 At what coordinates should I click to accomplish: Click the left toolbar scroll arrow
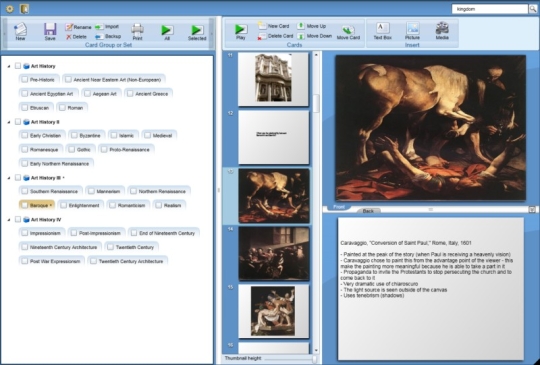[5, 33]
